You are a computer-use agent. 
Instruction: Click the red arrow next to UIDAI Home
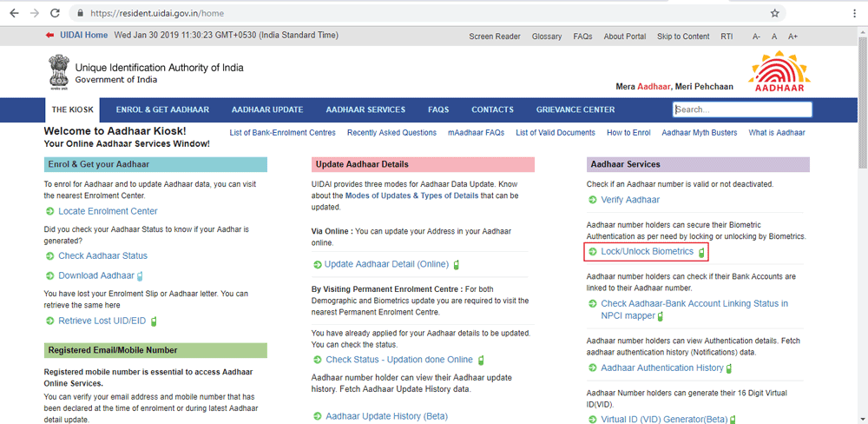(50, 36)
